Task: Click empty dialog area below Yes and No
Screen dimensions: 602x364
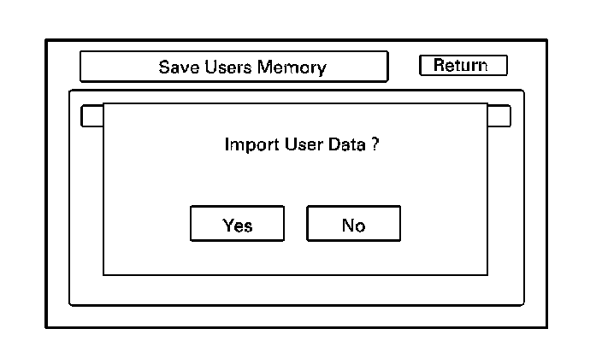Action: click(x=295, y=258)
